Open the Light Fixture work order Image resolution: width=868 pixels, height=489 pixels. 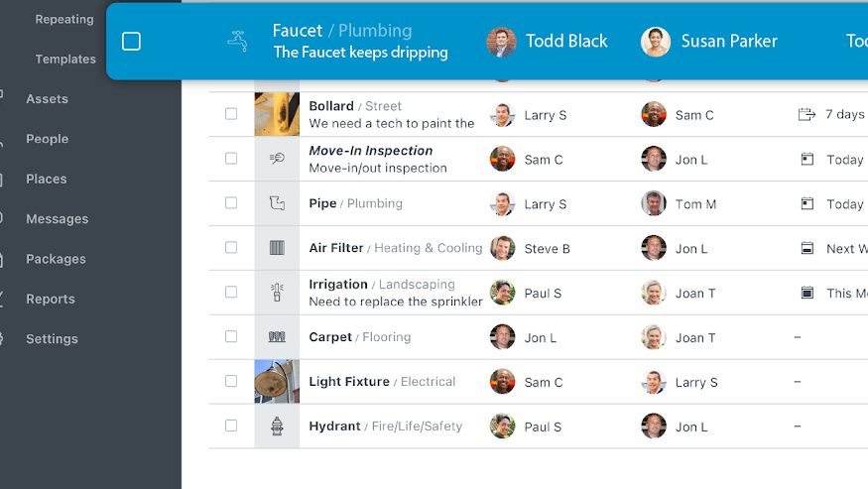click(348, 382)
